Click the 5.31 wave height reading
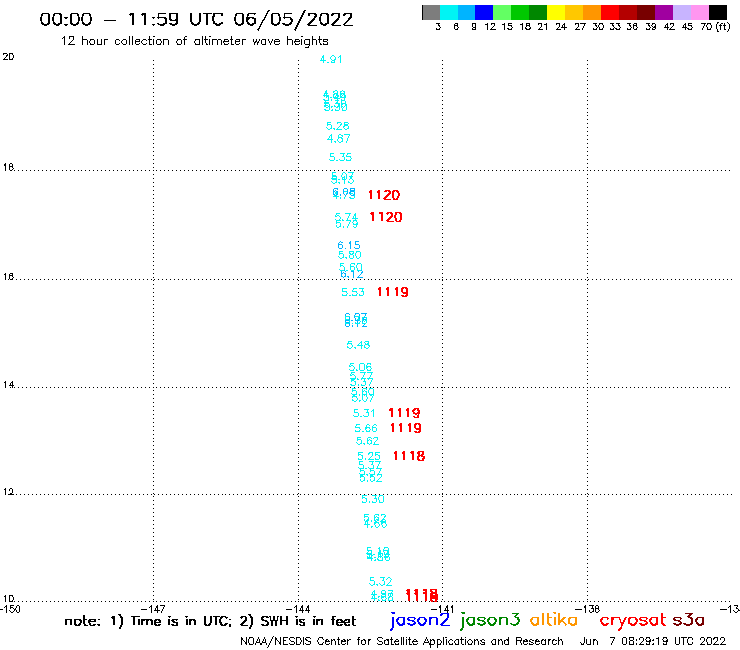This screenshot has height=650, width=740. (364, 413)
